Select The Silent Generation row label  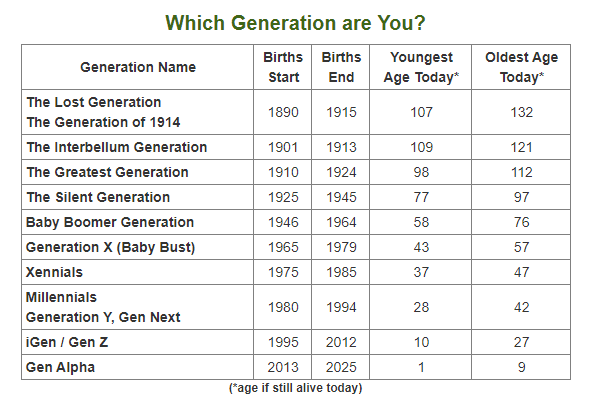tap(98, 197)
